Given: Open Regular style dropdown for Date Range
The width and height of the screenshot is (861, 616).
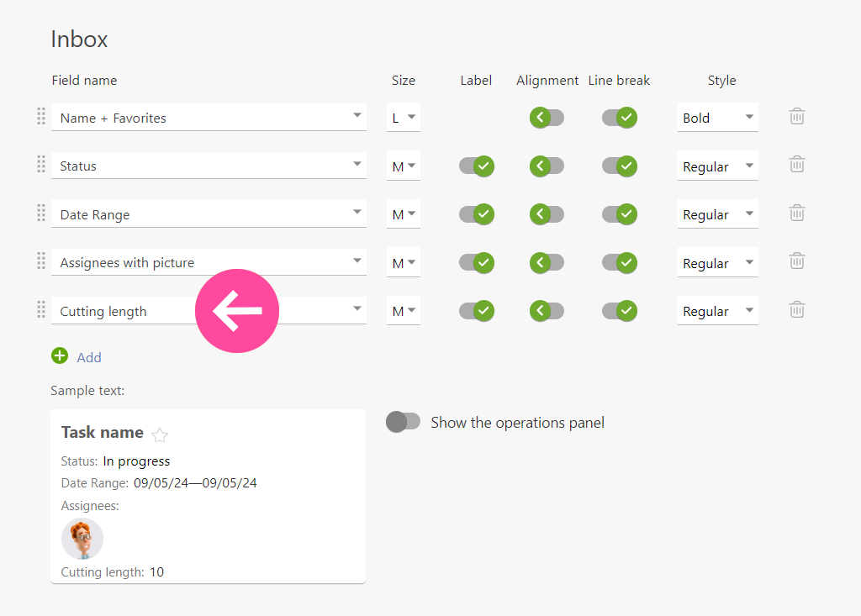Looking at the screenshot, I should click(x=718, y=213).
